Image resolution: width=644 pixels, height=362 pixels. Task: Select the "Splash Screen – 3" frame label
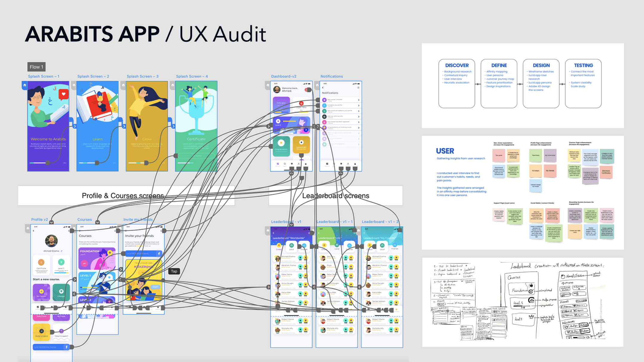[x=142, y=76]
